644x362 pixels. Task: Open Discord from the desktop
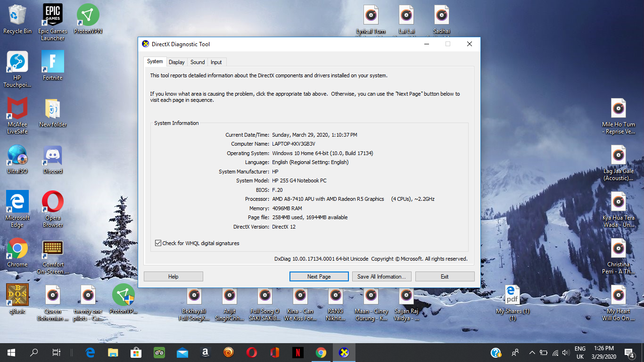[52, 156]
